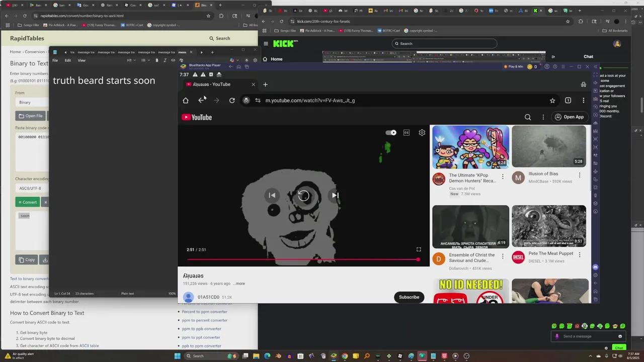644x362 pixels.
Task: Open YouTube header more-options dots
Action: pyautogui.click(x=543, y=117)
